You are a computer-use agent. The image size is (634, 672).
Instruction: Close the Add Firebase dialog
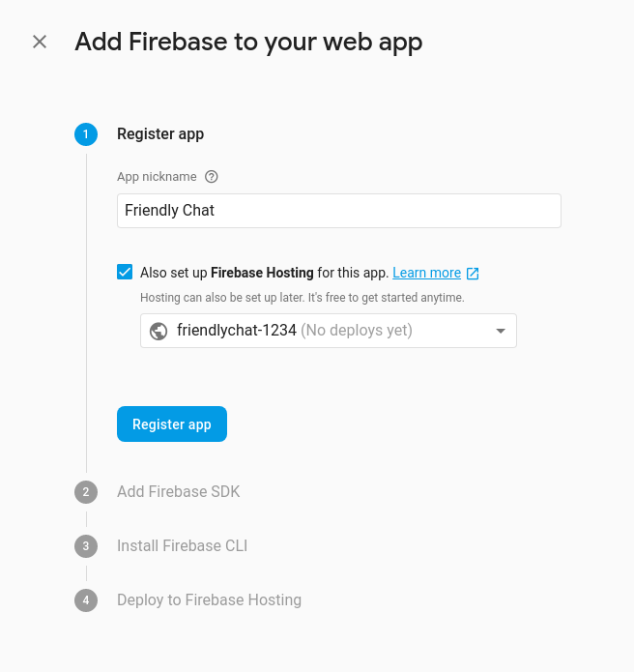click(x=40, y=42)
